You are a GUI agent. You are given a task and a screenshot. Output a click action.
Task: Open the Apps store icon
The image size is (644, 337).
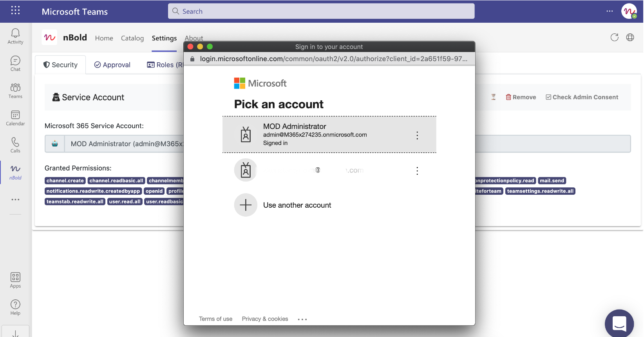(15, 280)
